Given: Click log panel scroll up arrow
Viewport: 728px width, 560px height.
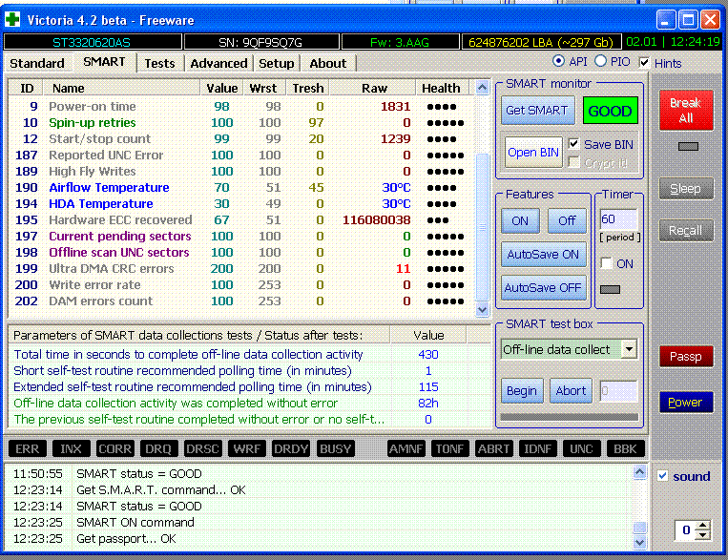Looking at the screenshot, I should tap(640, 472).
